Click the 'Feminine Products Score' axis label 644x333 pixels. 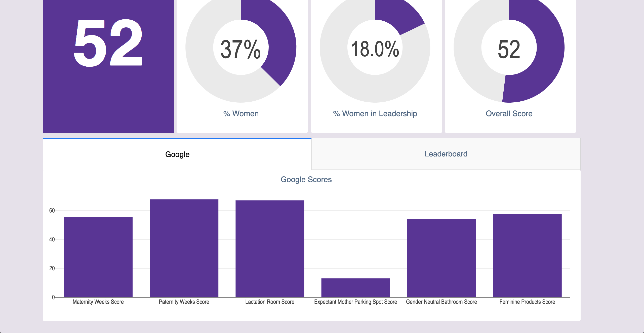(x=527, y=302)
